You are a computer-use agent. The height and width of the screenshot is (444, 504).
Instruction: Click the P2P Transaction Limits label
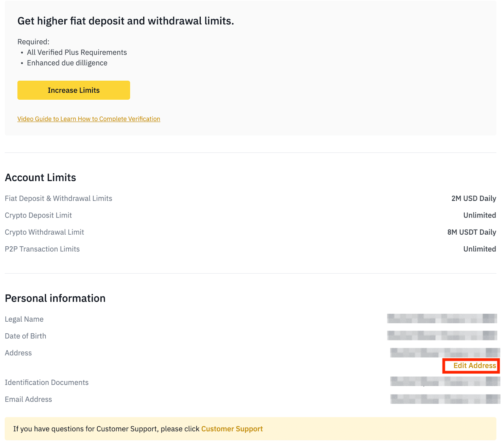(x=42, y=249)
